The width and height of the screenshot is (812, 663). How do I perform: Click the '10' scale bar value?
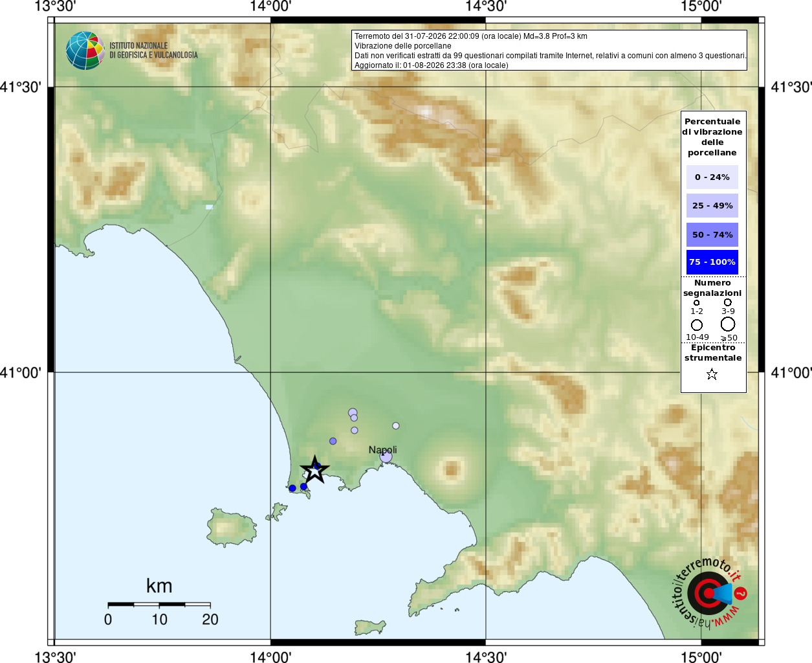point(159,620)
